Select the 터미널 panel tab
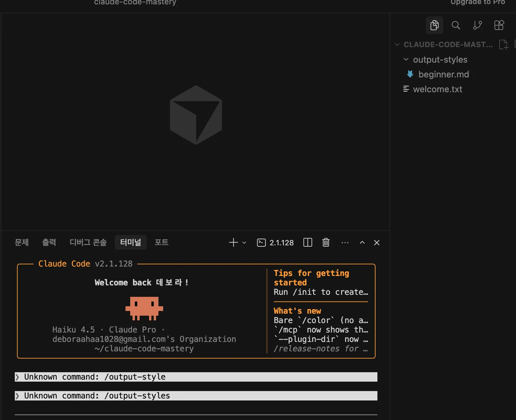Viewport: 516px width, 420px height. tap(131, 242)
